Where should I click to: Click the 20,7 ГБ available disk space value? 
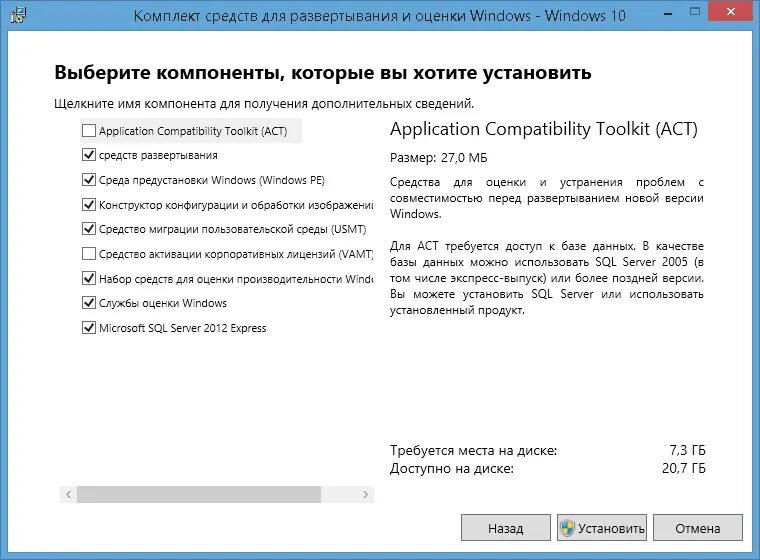coord(683,468)
